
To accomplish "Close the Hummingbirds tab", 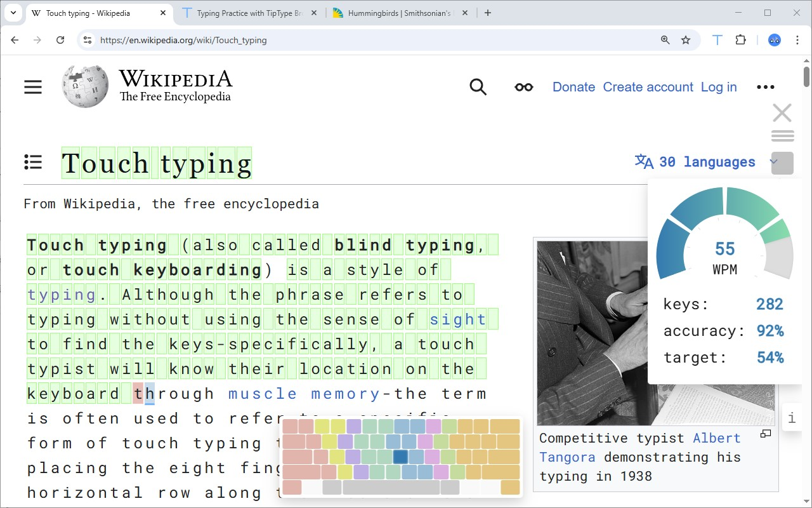I will point(465,13).
